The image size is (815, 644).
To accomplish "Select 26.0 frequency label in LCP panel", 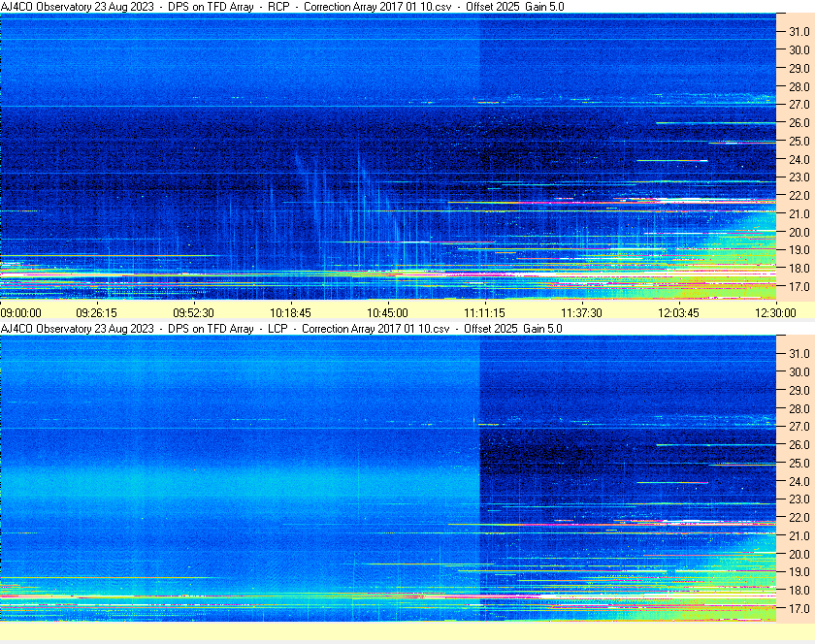I will coord(799,444).
